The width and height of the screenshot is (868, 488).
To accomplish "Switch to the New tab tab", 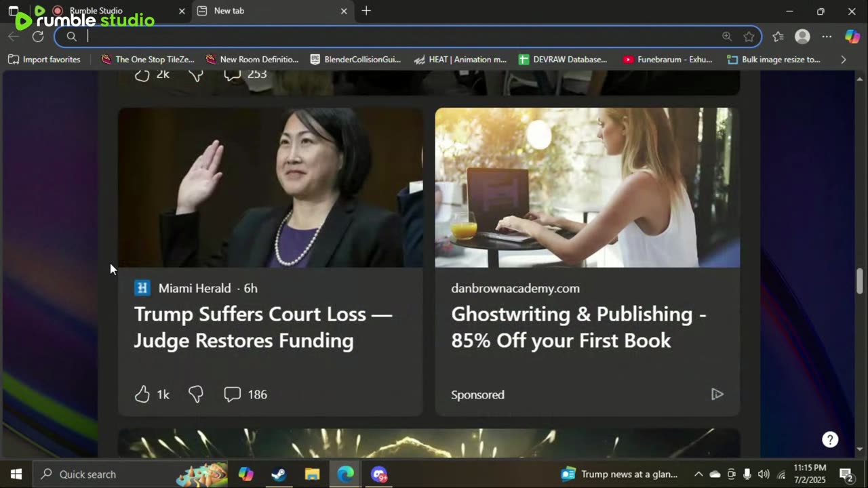I will coord(271,11).
